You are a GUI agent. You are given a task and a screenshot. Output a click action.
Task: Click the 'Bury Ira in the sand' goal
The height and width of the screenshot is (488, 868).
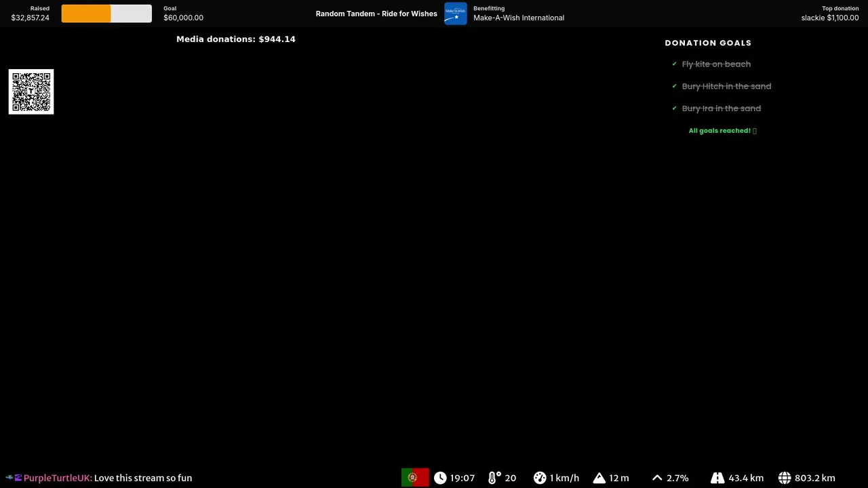click(x=721, y=108)
